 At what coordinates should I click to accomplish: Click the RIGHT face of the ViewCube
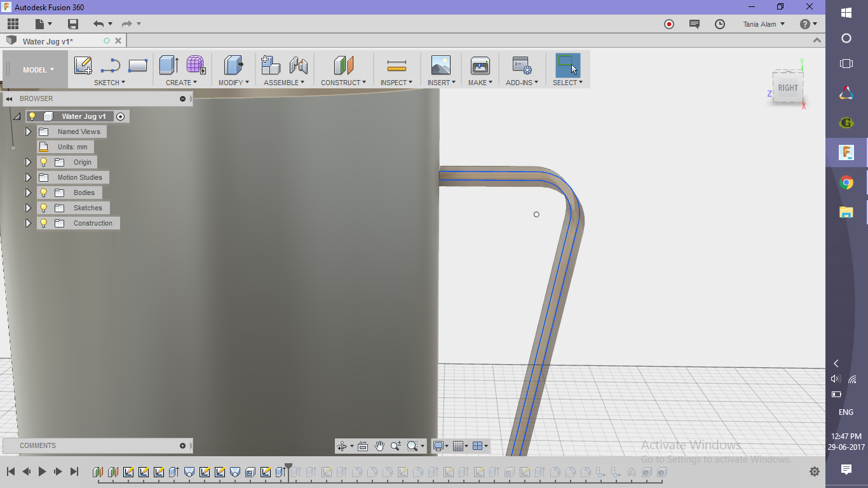tap(788, 88)
